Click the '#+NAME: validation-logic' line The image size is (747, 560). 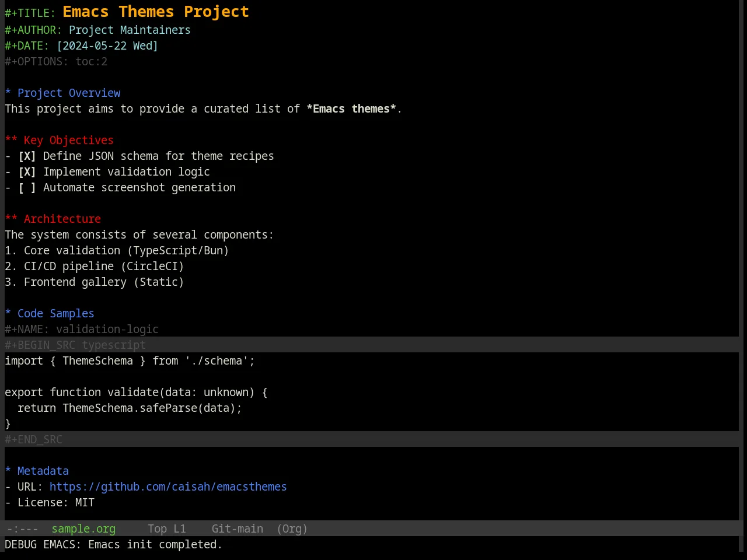tap(82, 330)
